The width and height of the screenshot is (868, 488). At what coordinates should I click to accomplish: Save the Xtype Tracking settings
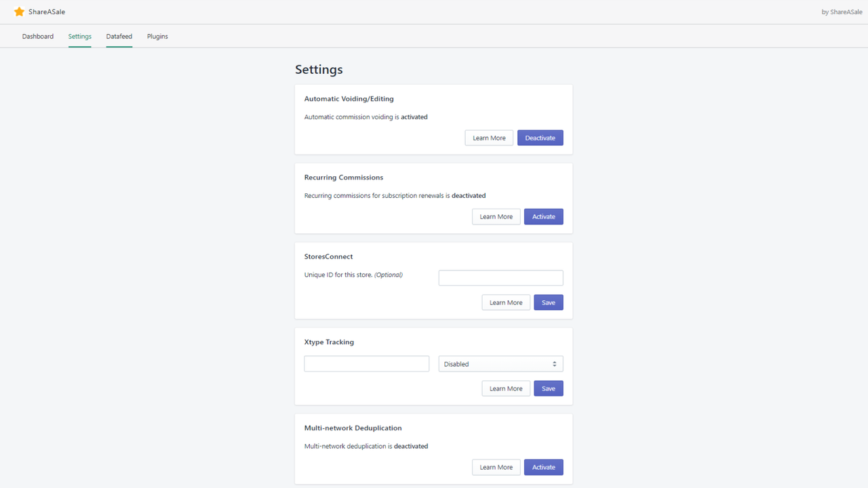pyautogui.click(x=548, y=388)
